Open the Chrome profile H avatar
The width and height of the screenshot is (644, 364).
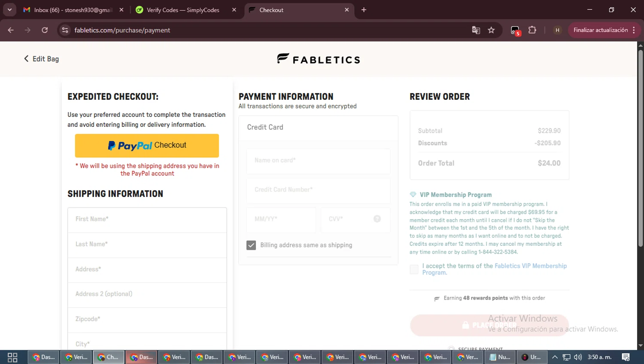(557, 30)
